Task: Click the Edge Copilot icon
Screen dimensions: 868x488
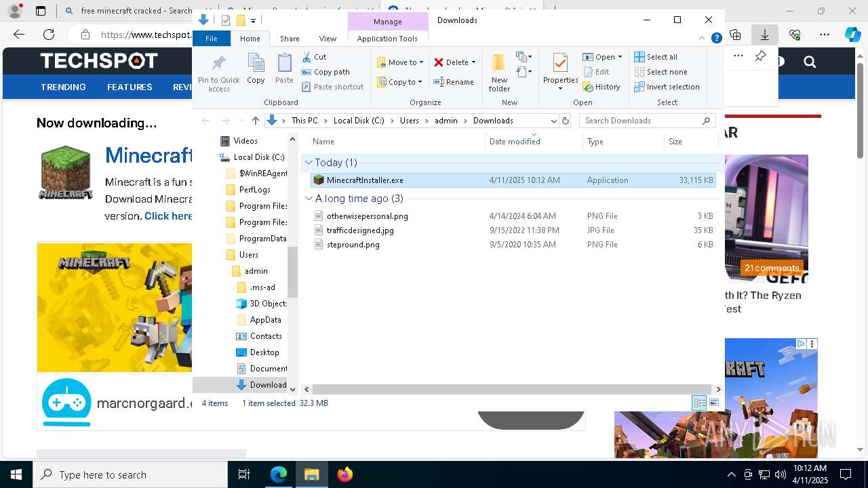Action: pyautogui.click(x=852, y=35)
